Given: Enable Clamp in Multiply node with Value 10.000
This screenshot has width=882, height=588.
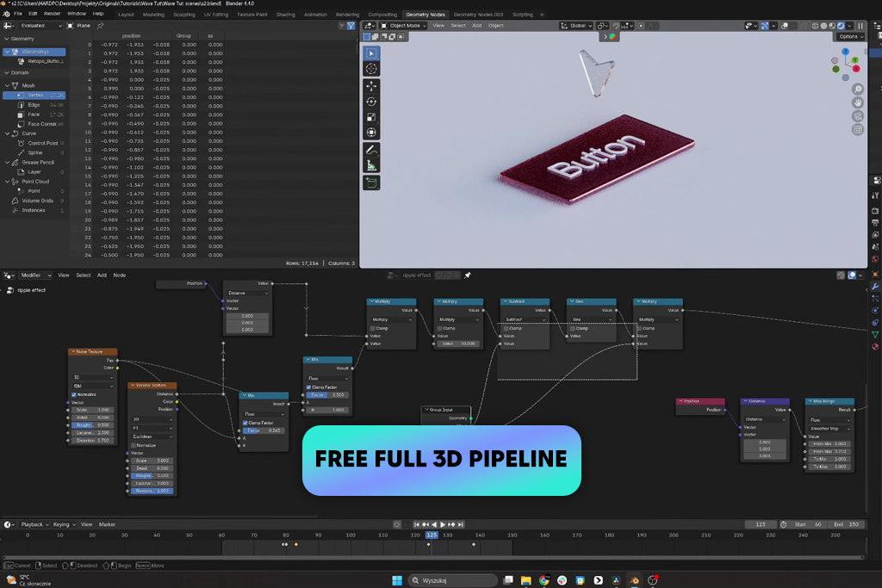Looking at the screenshot, I should click(439, 328).
